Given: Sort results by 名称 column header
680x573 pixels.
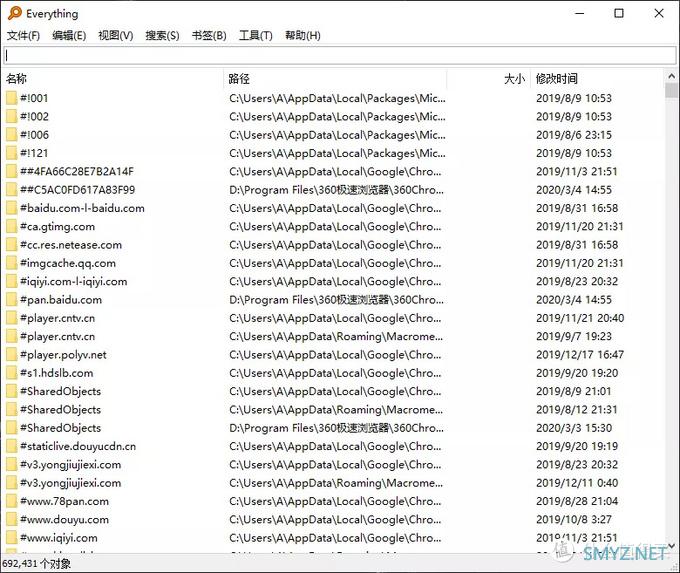Looking at the screenshot, I should coord(112,78).
